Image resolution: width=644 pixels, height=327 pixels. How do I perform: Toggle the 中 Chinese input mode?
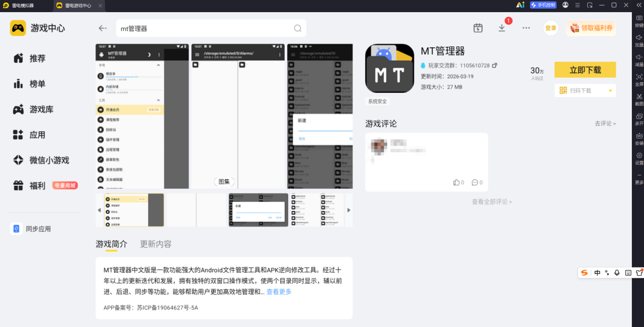[597, 273]
